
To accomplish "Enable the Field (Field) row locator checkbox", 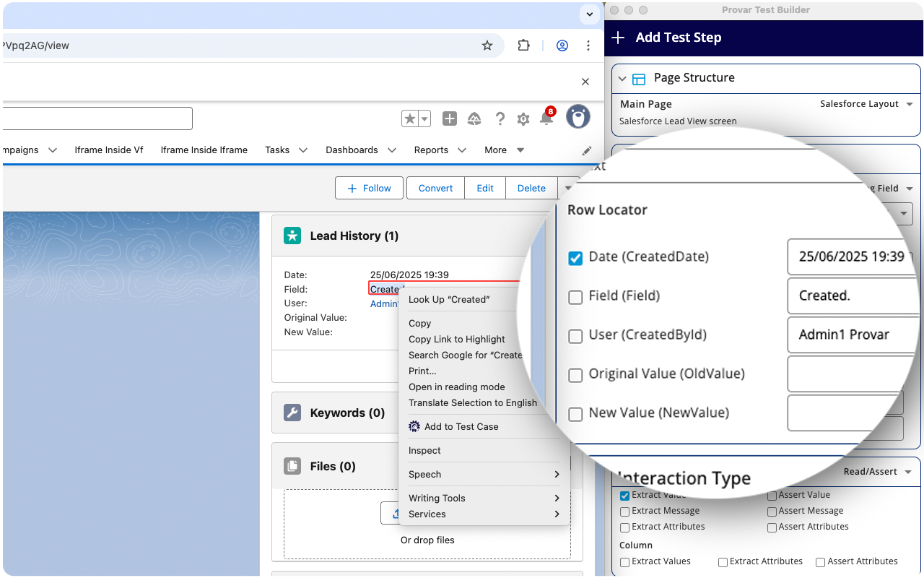I will [x=575, y=297].
